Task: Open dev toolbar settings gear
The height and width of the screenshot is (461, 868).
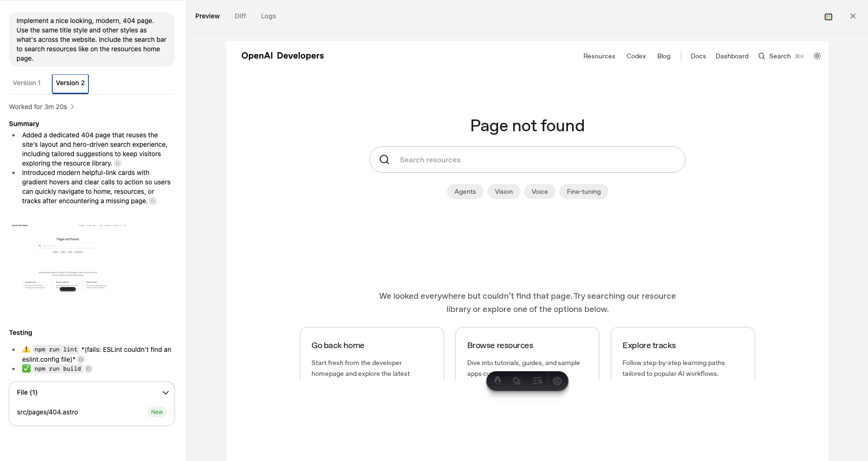Action: point(557,381)
